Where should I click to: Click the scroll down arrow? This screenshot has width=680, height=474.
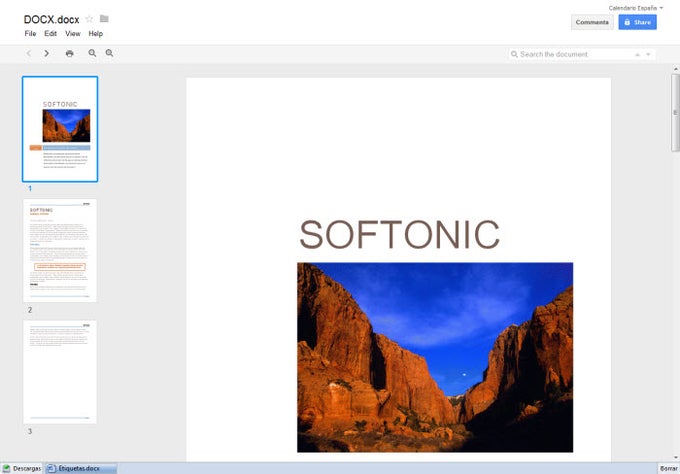click(675, 458)
